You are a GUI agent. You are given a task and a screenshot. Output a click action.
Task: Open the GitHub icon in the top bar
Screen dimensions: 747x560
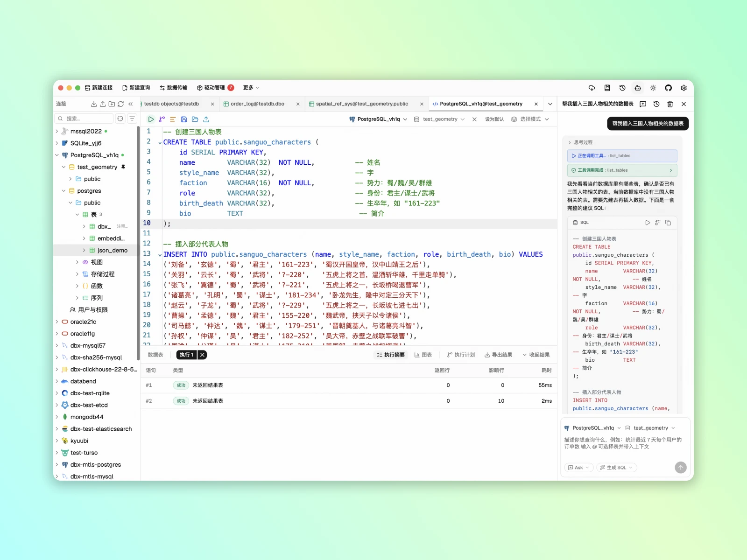669,88
